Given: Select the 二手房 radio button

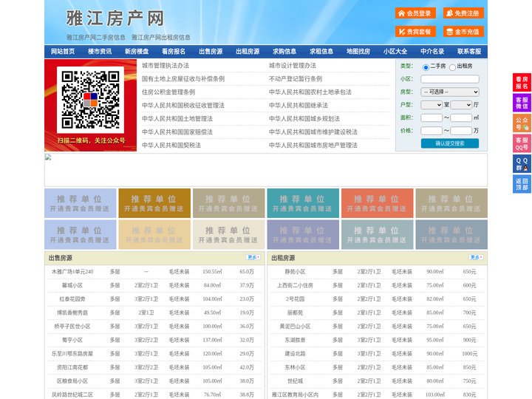Looking at the screenshot, I should [426, 67].
